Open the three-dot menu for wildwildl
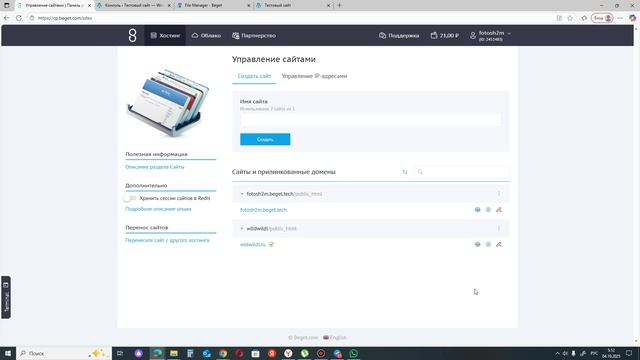 (x=498, y=229)
